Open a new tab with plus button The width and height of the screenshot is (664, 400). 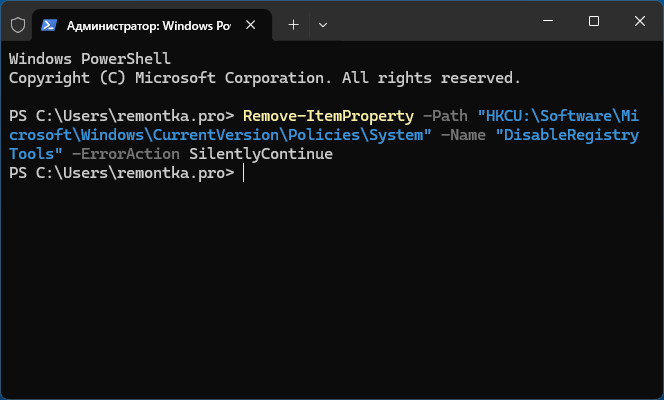[x=293, y=25]
